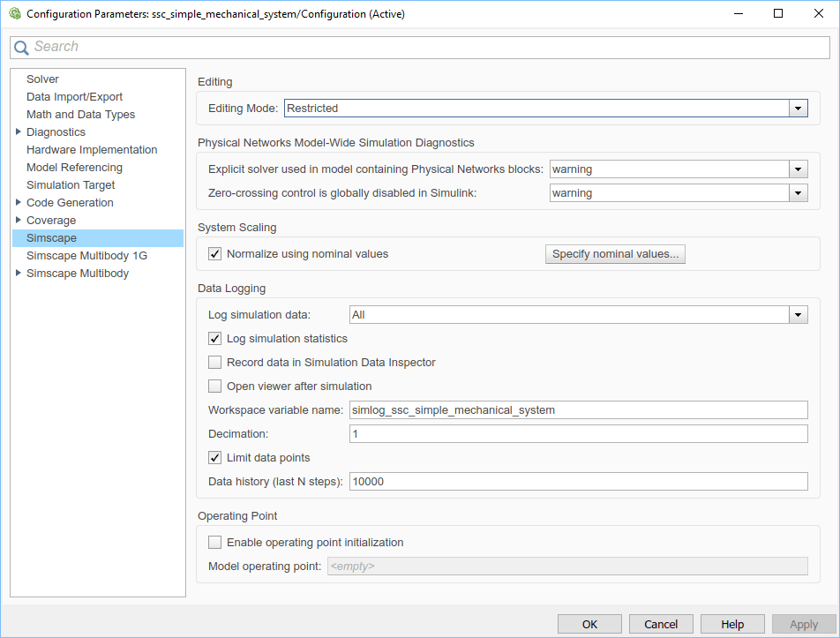Select Model Referencing in the tree
This screenshot has height=638, width=840.
tap(74, 167)
